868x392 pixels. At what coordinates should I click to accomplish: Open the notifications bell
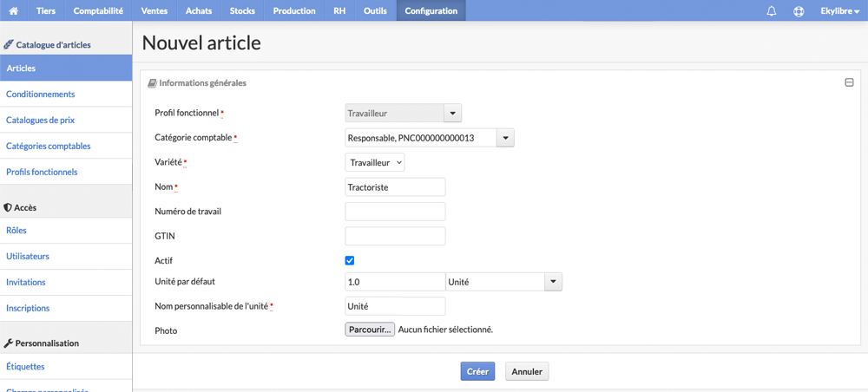771,11
